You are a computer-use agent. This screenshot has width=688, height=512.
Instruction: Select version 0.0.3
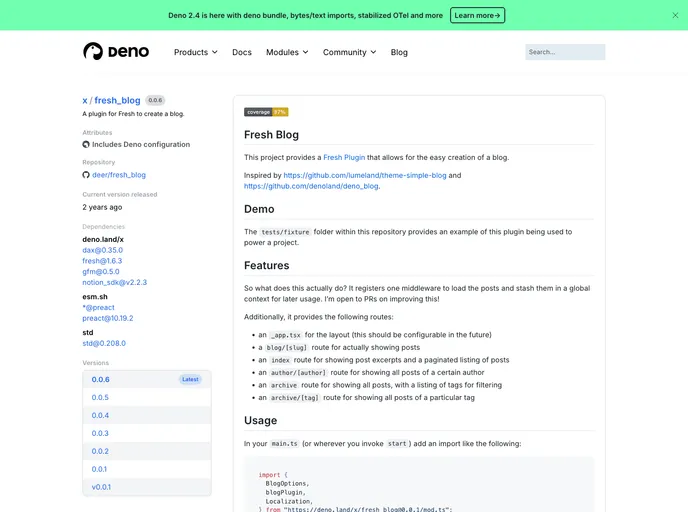147,433
